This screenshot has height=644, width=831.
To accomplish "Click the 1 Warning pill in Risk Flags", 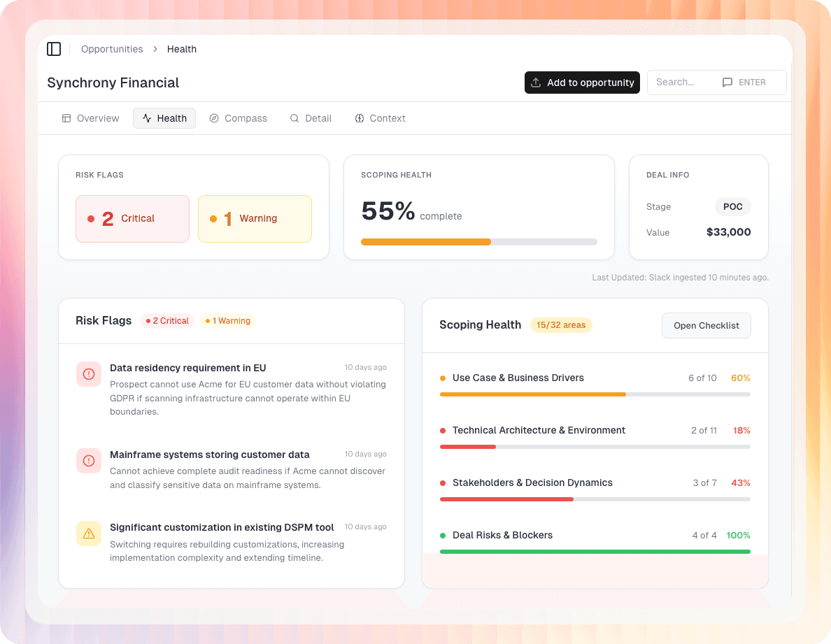I will point(228,321).
